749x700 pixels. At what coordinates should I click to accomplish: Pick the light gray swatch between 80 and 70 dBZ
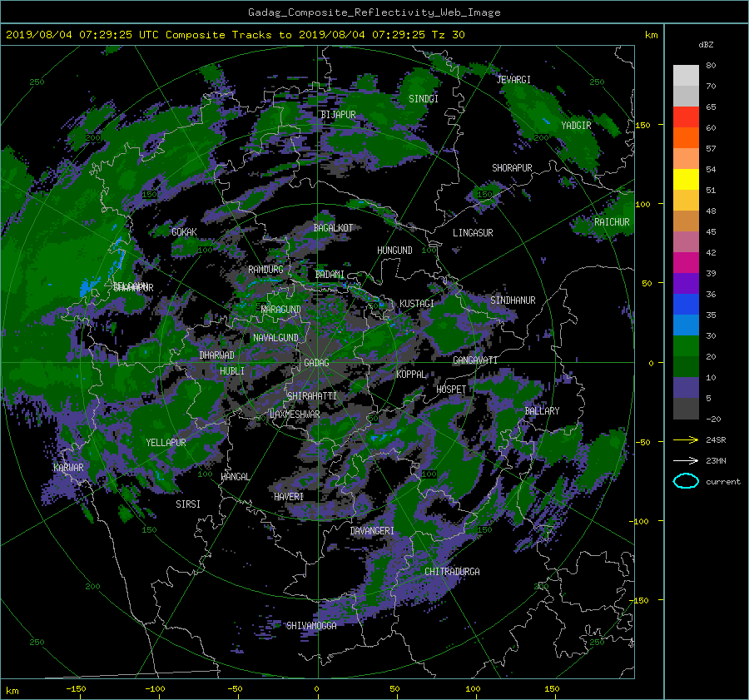(x=686, y=76)
